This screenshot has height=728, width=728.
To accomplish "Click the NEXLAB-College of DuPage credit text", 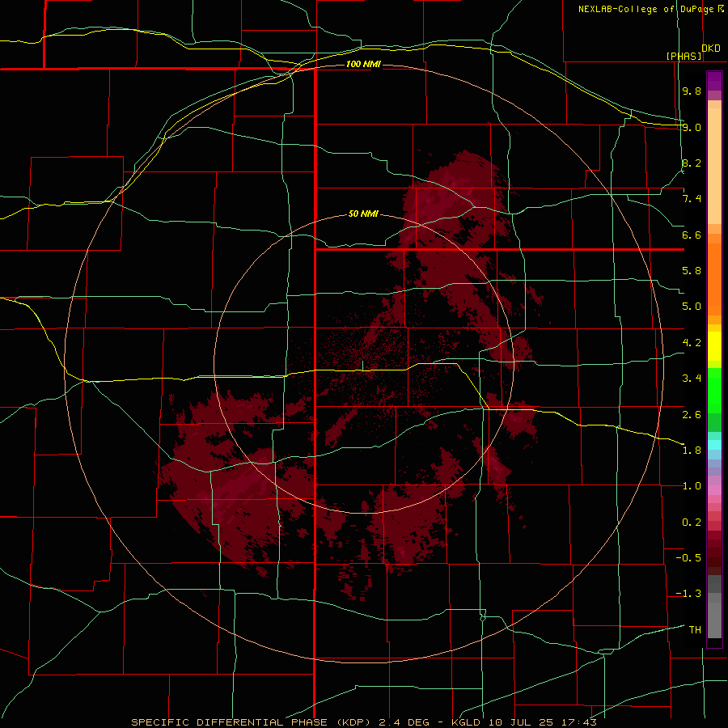I will 651,9.
